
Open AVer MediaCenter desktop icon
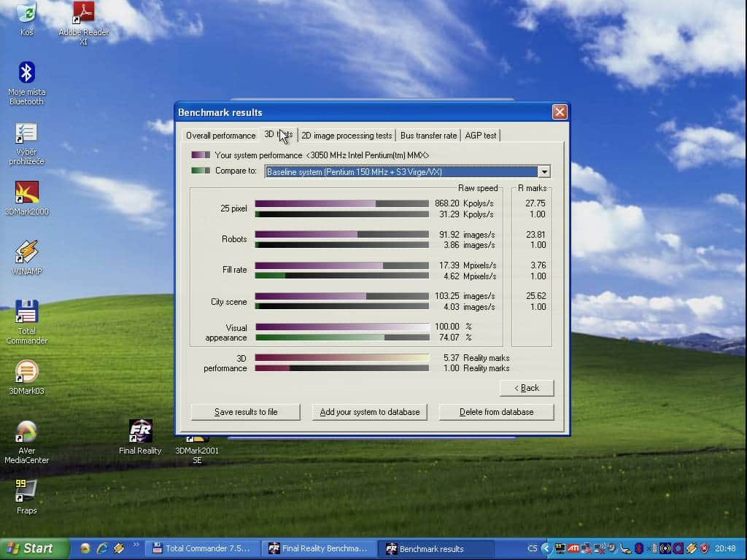point(27,442)
